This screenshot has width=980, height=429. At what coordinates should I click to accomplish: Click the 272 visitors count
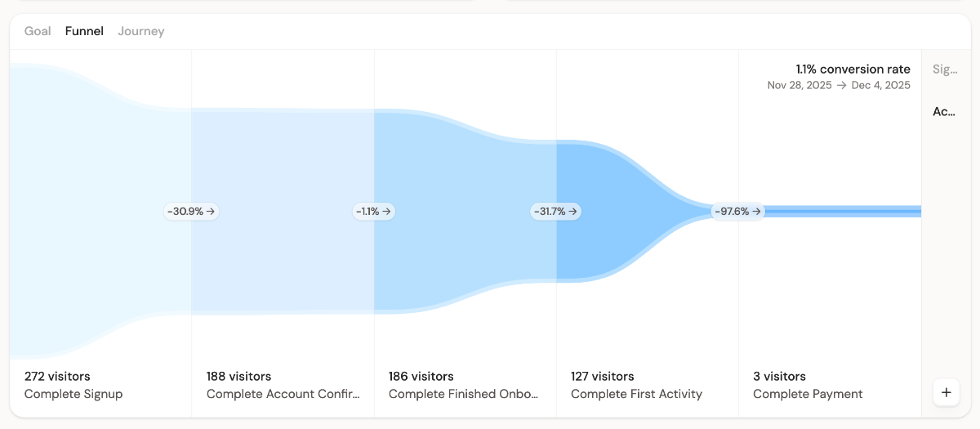pyautogui.click(x=57, y=376)
